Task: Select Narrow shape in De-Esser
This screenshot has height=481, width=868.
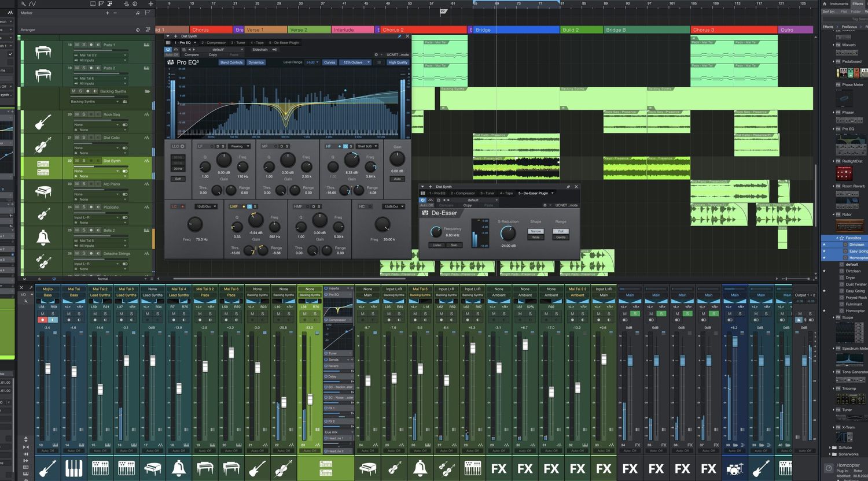Action: [x=536, y=231]
